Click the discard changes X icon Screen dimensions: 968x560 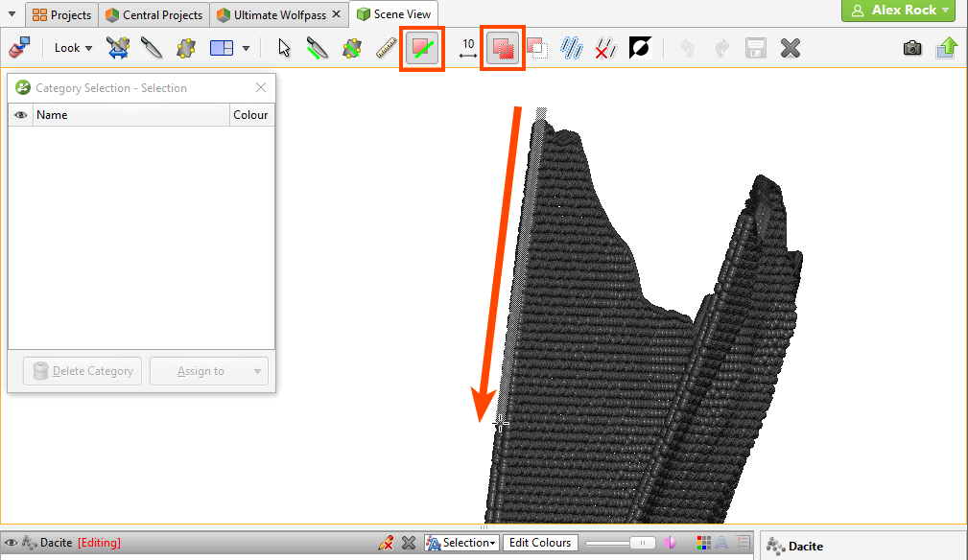click(x=790, y=48)
